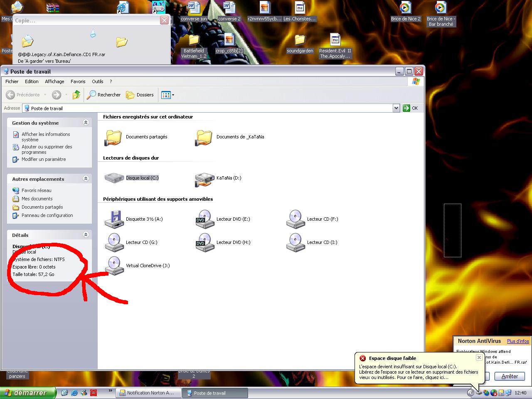Open Lecteur DVD (E:) drive
The height and width of the screenshot is (399, 532).
204,219
